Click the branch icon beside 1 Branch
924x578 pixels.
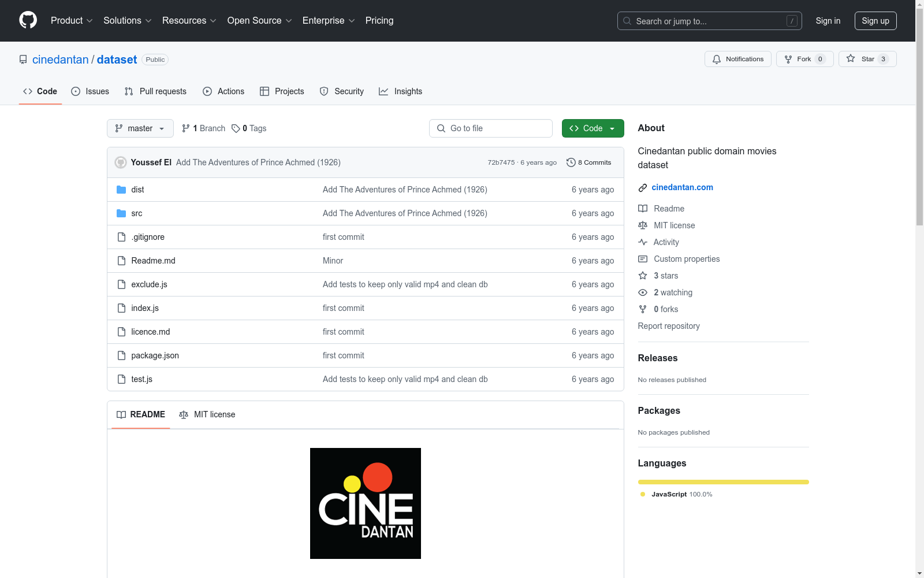tap(186, 128)
